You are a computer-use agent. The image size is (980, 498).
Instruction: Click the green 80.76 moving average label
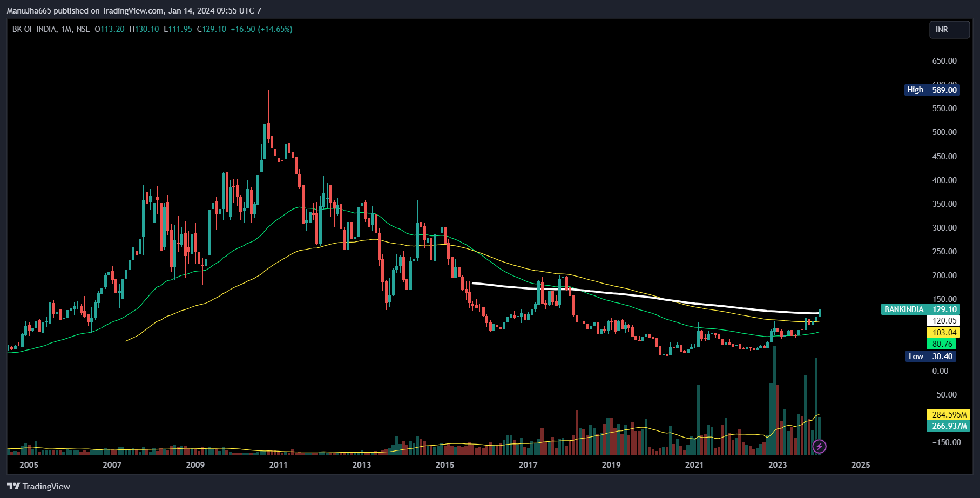942,344
